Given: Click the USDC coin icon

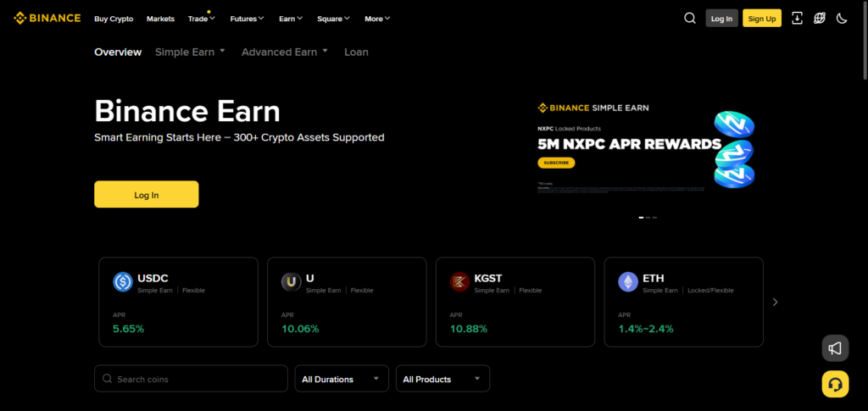Looking at the screenshot, I should pos(122,282).
